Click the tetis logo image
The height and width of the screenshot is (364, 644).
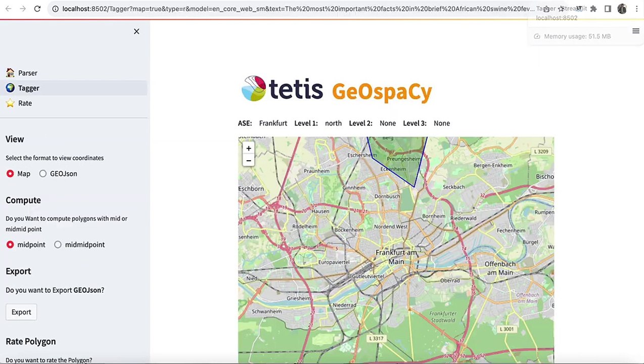point(282,88)
